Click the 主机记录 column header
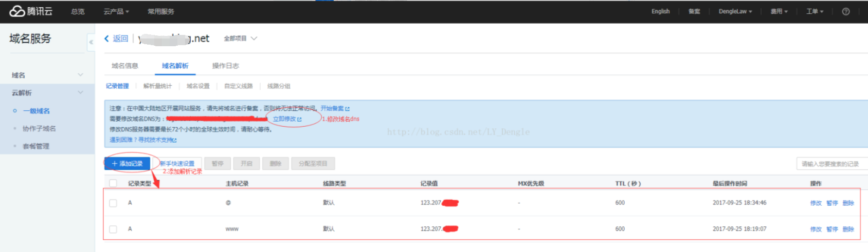The width and height of the screenshot is (868, 252). [x=237, y=183]
